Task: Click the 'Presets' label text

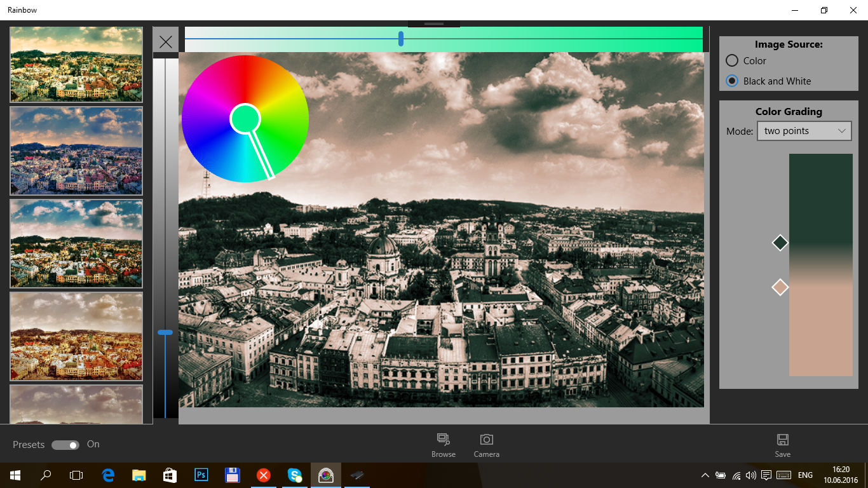Action: (29, 445)
